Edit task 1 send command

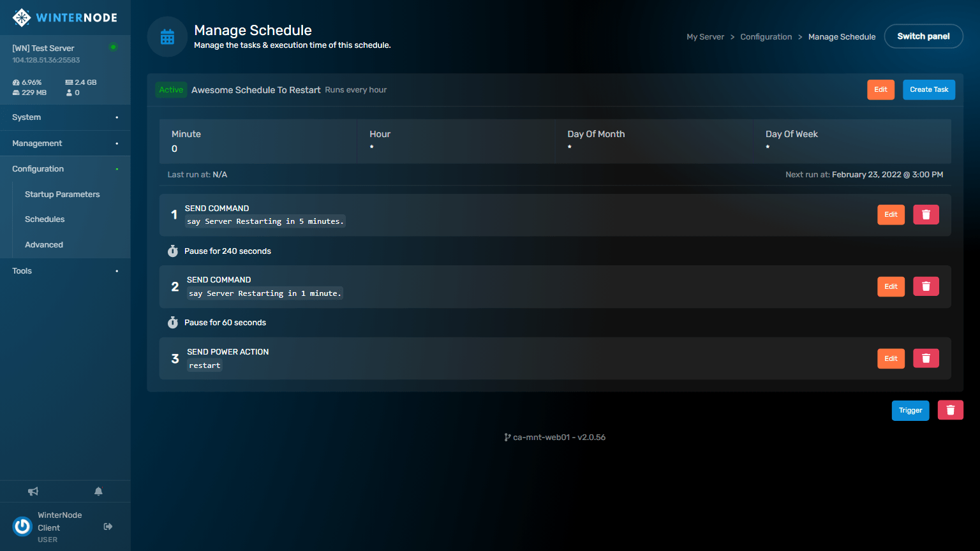(891, 214)
